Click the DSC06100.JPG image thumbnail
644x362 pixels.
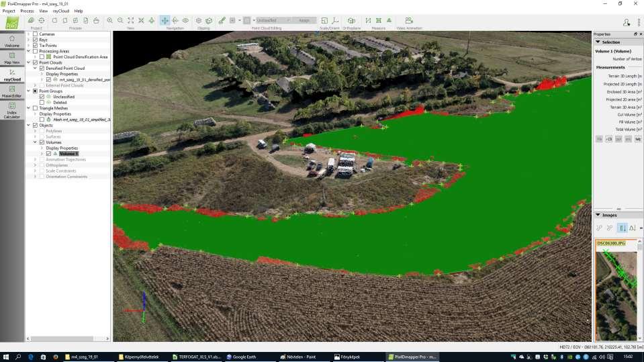[x=616, y=289]
